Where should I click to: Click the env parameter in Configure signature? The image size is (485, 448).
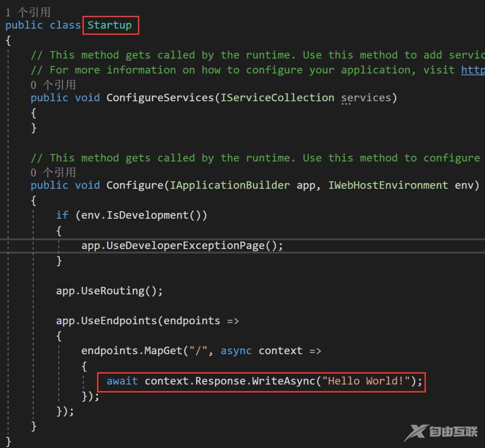[464, 185]
